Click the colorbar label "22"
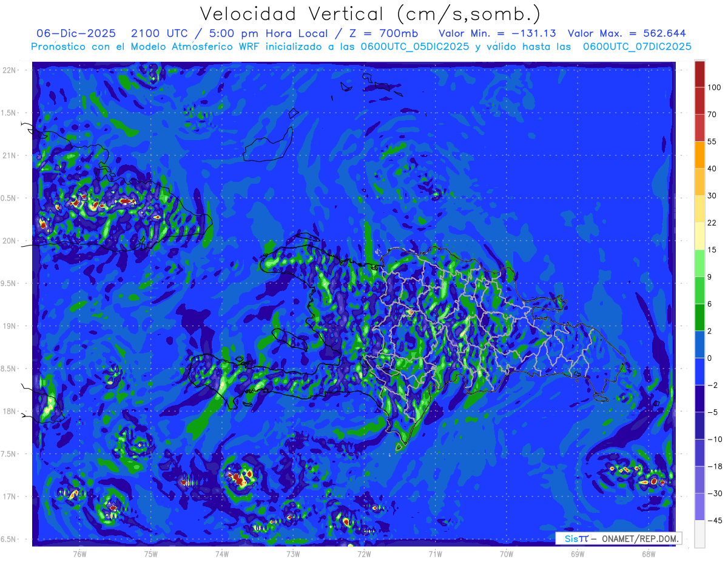This screenshot has width=728, height=562. 712,222
